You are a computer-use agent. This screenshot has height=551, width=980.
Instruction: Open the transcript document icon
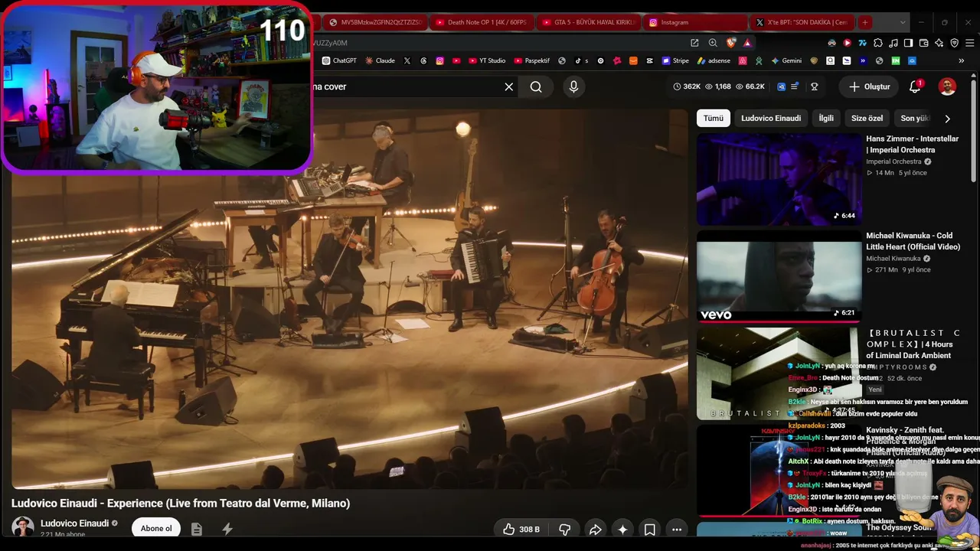click(x=197, y=529)
